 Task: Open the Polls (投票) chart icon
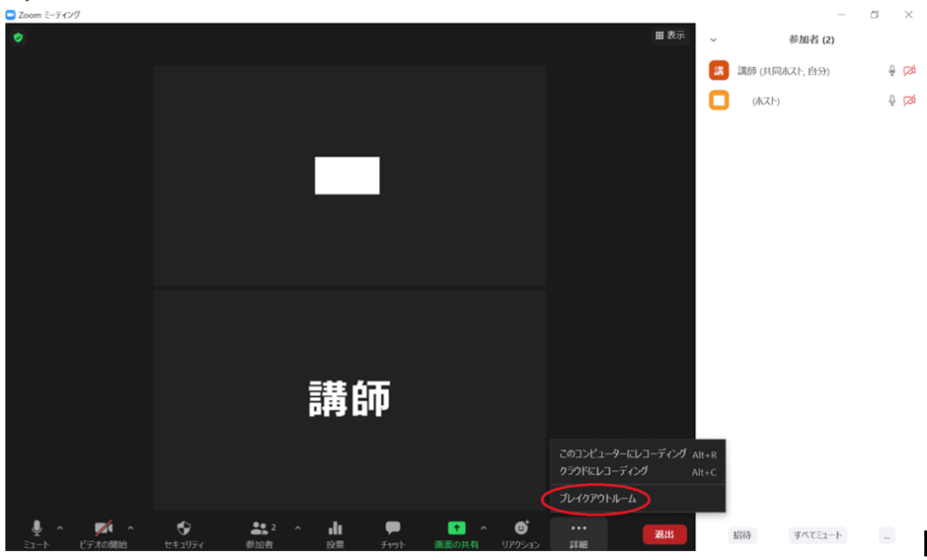pyautogui.click(x=335, y=527)
